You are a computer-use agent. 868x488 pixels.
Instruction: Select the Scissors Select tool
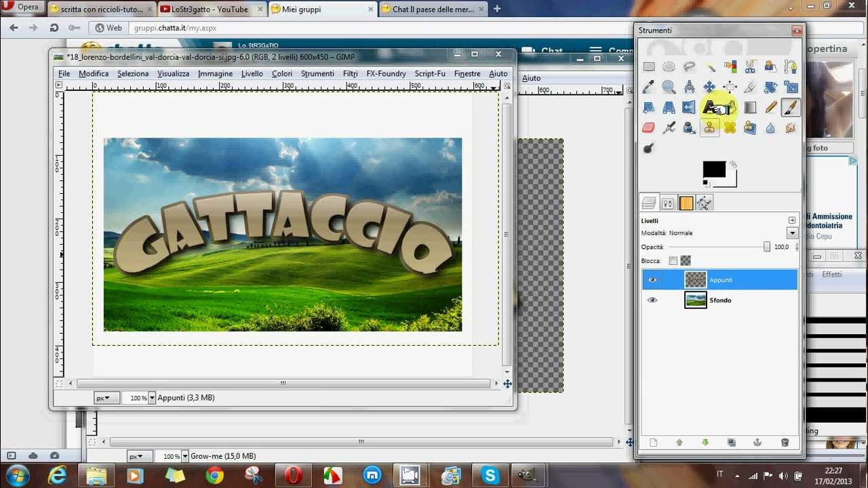pyautogui.click(x=750, y=66)
